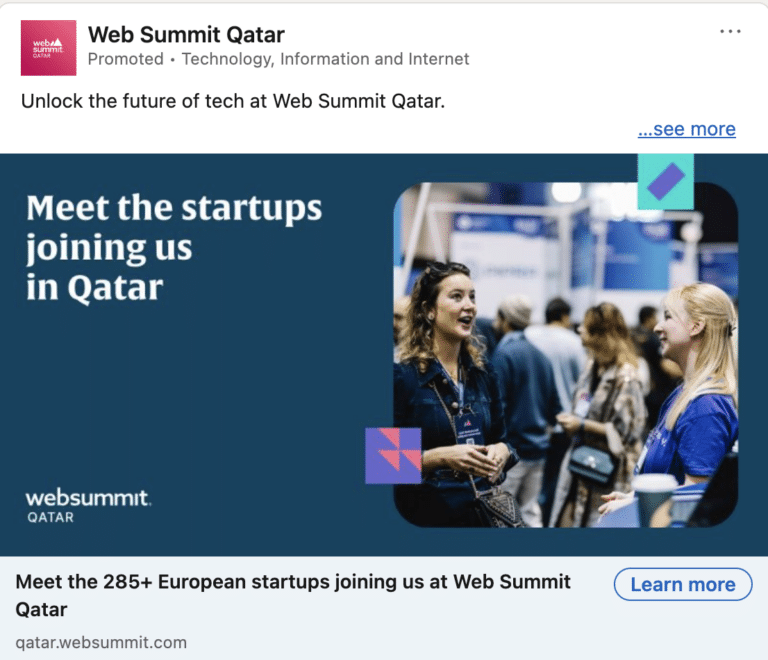Open the three-dot post options menu
The height and width of the screenshot is (660, 768).
click(x=731, y=32)
